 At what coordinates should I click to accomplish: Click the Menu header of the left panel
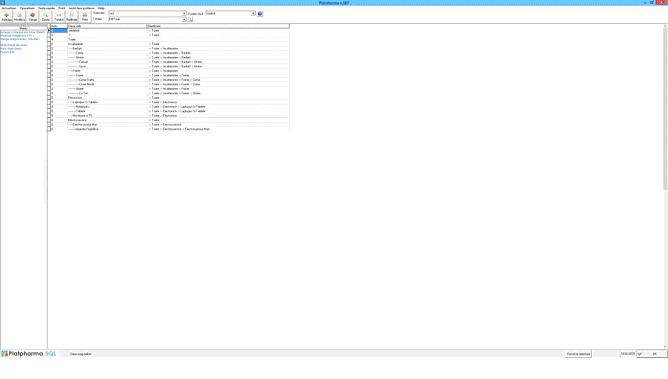23,28
